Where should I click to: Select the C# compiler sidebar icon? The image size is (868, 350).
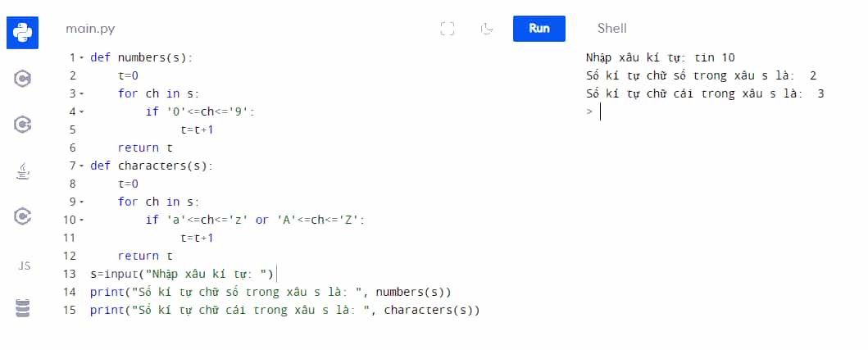(22, 216)
